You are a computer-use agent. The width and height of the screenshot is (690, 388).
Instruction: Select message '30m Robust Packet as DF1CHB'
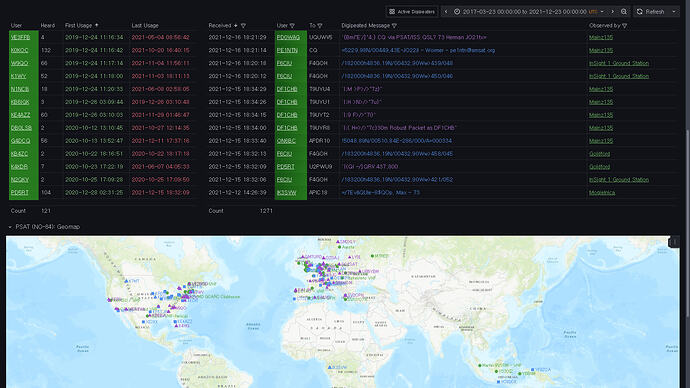point(399,128)
